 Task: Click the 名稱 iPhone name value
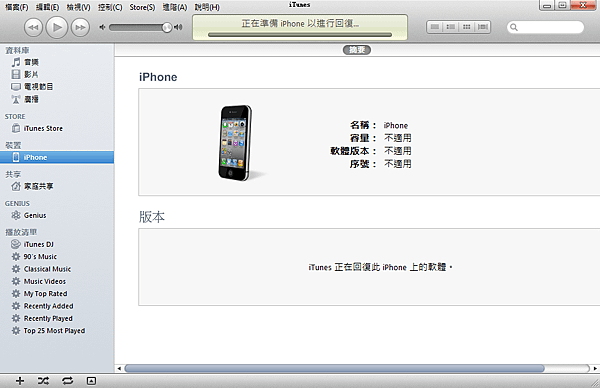click(396, 126)
